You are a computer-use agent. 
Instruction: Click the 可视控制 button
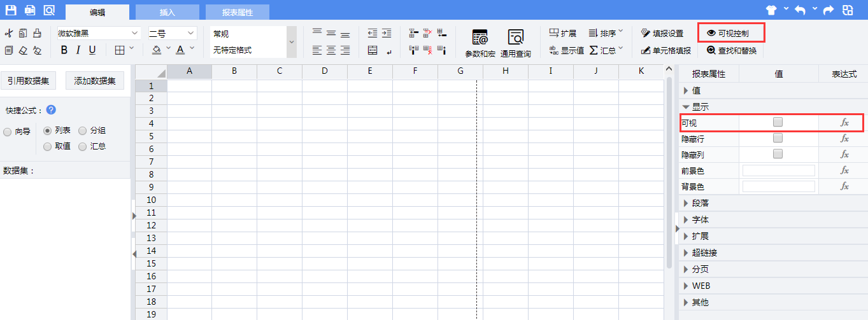click(732, 33)
